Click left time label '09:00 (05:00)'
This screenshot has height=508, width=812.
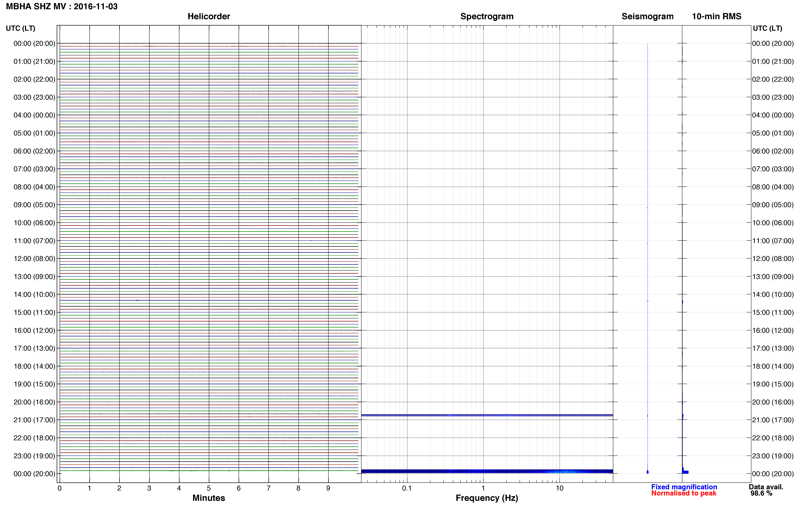pyautogui.click(x=34, y=205)
